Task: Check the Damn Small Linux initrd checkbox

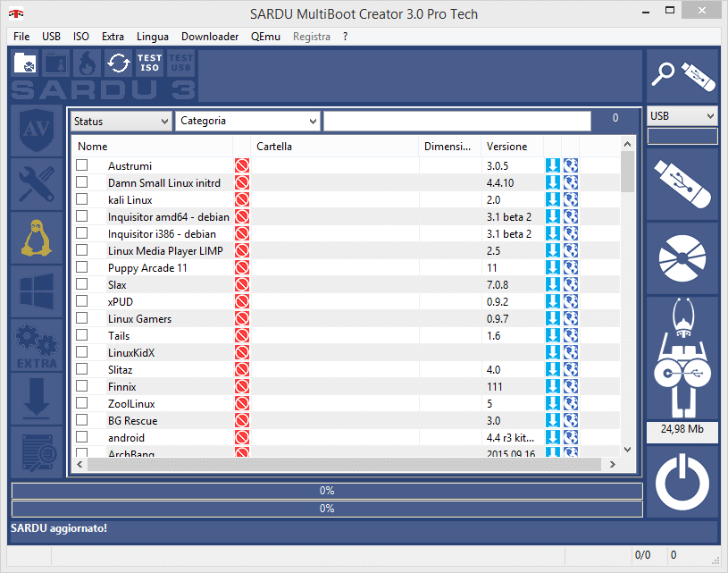Action: (x=81, y=182)
